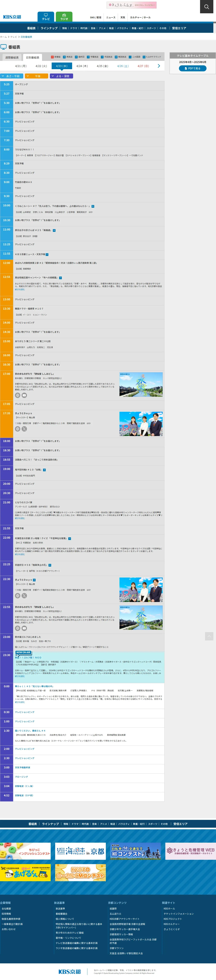Expand 続きを読む for 12:55 黒谷和紙応援キャンペーン
The width and height of the screenshot is (216, 980).
click(x=20, y=290)
